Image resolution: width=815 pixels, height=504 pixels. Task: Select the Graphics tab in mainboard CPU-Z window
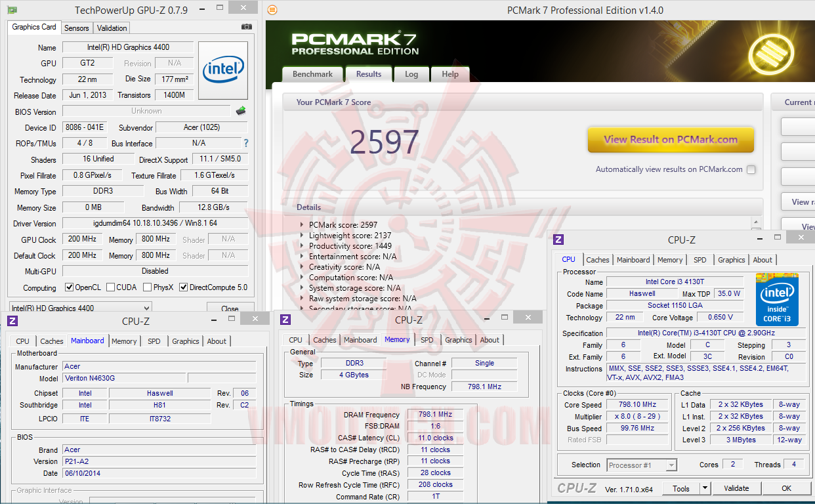pos(186,341)
